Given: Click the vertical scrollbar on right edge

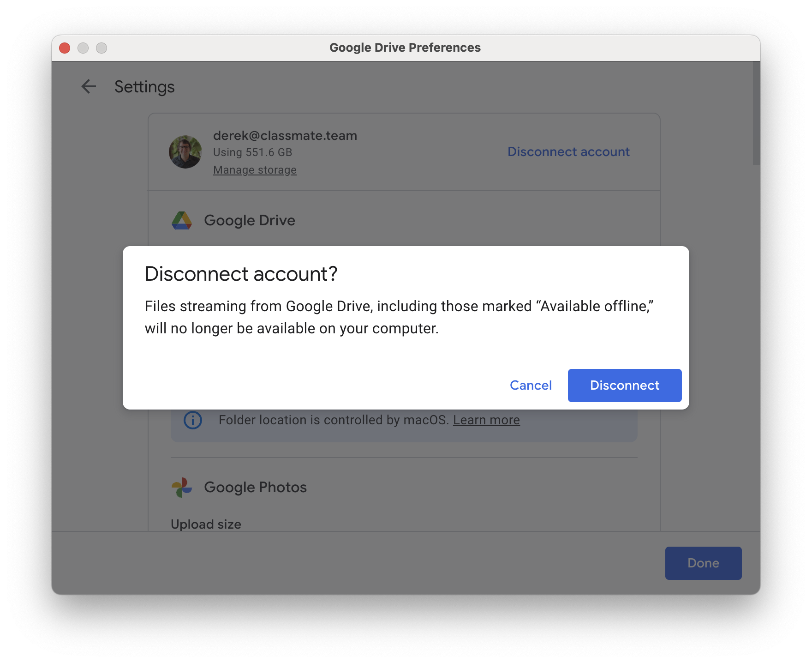Looking at the screenshot, I should click(756, 113).
